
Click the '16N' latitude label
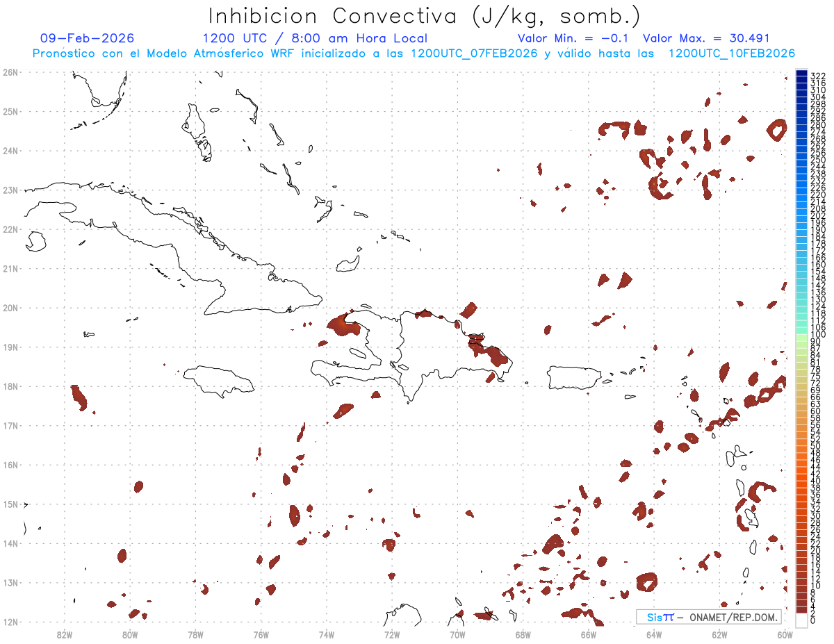10,465
